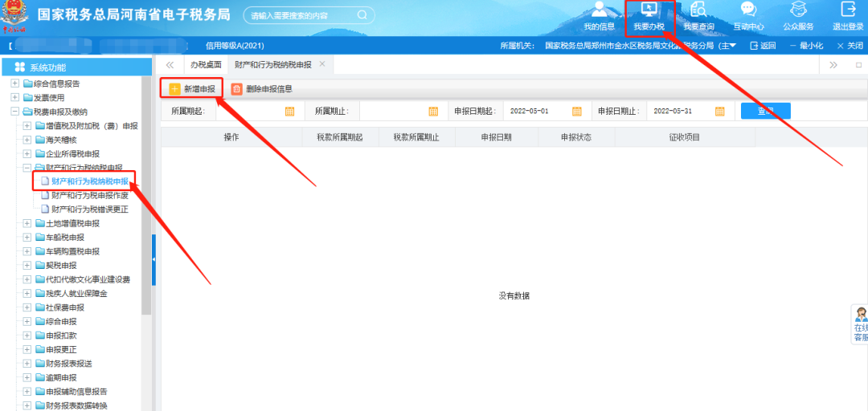Expand the 发票使用 tree node
This screenshot has height=411, width=868.
(14, 98)
